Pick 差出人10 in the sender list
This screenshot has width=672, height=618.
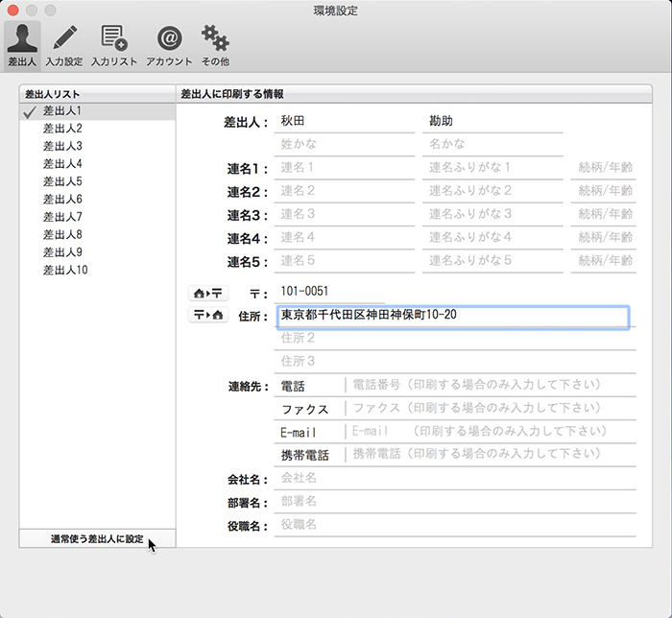click(65, 271)
